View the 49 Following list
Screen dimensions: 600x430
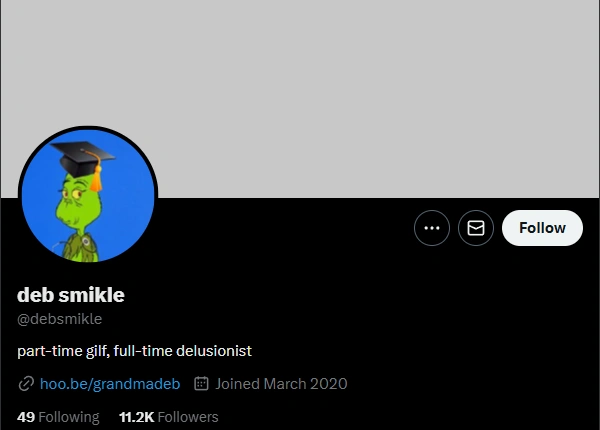click(x=58, y=417)
